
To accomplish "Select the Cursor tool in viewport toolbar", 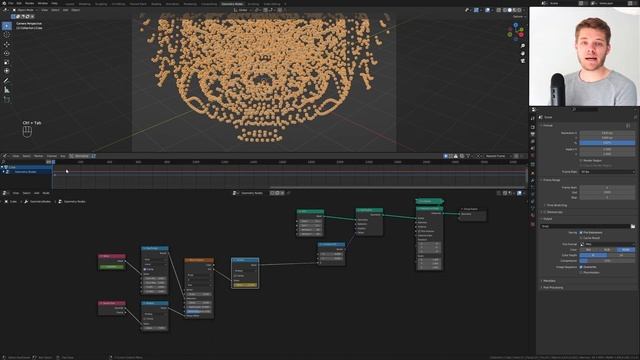I will (7, 35).
